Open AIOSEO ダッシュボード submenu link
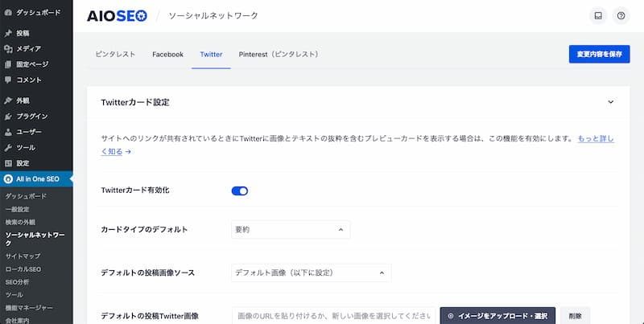The height and width of the screenshot is (324, 644). point(26,196)
